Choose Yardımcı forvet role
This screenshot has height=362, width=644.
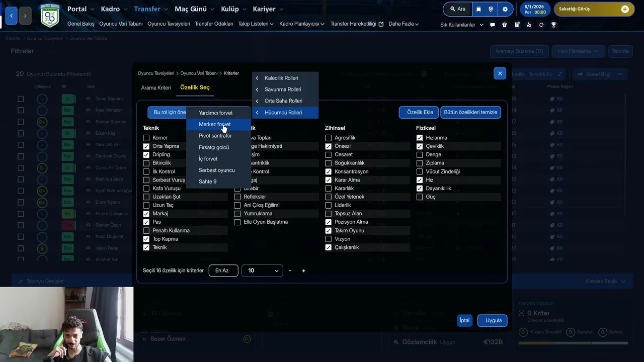click(x=218, y=113)
